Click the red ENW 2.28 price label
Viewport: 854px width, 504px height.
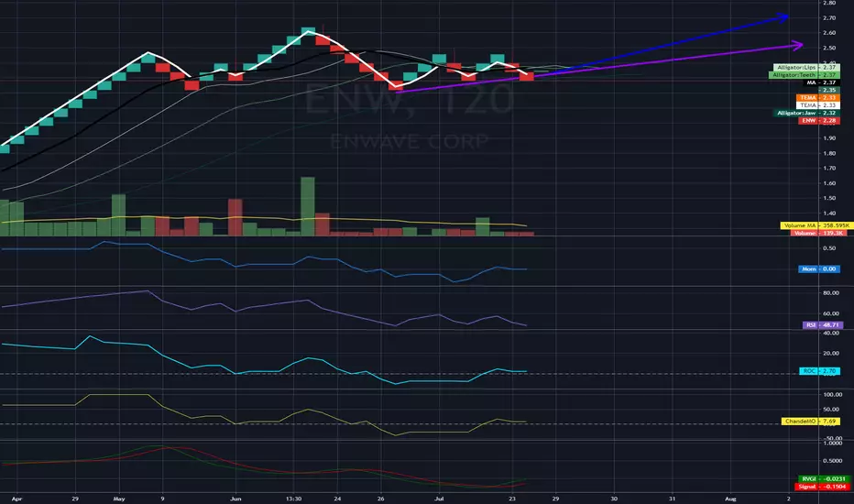tap(818, 120)
